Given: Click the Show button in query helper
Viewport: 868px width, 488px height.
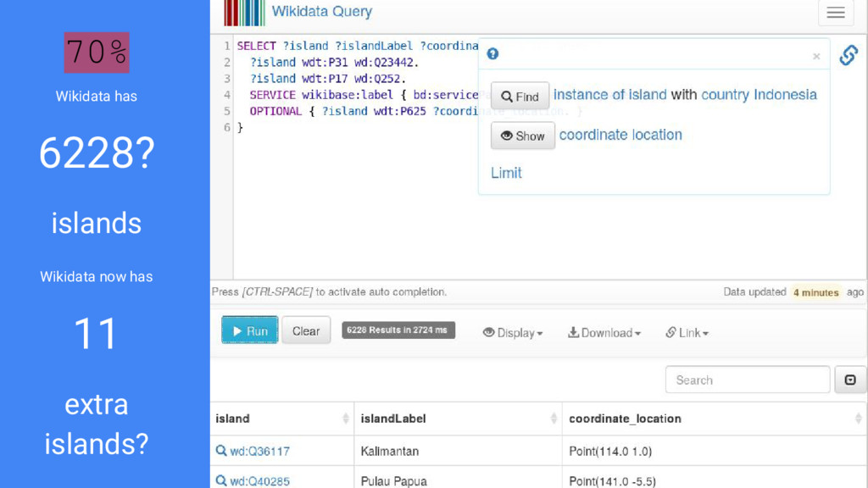Looking at the screenshot, I should (522, 136).
